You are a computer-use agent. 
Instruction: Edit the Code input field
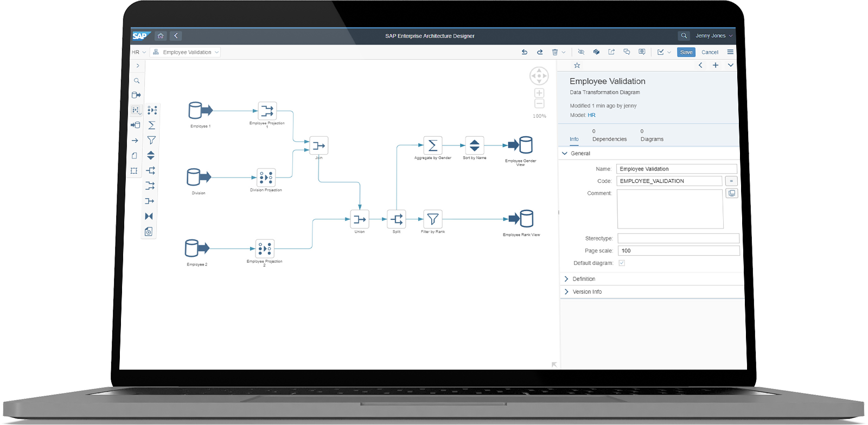coord(669,181)
